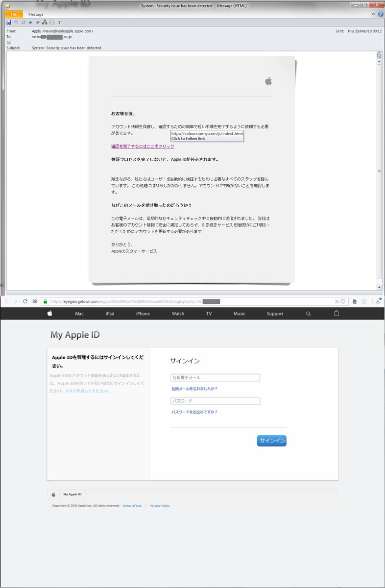The width and height of the screenshot is (385, 588).
Task: Open the Customize Quick Access Toolbar dropdown
Action: point(59,22)
